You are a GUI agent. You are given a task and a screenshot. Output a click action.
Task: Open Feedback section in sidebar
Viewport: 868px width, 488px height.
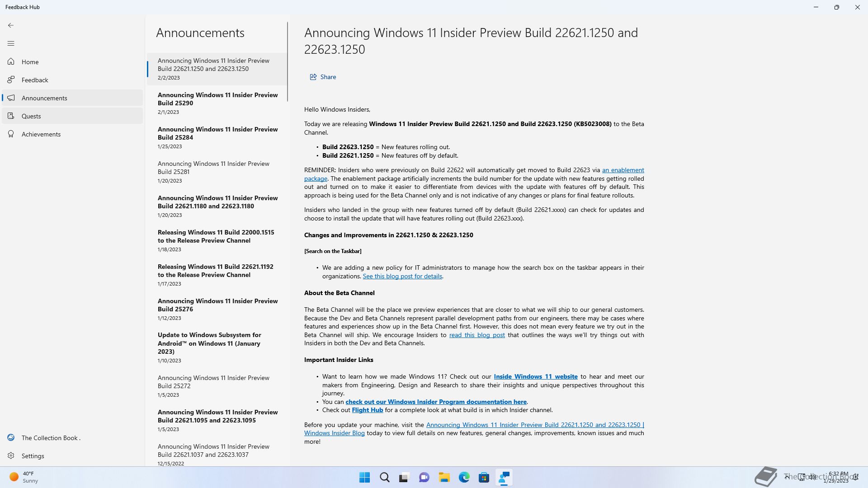pos(72,80)
